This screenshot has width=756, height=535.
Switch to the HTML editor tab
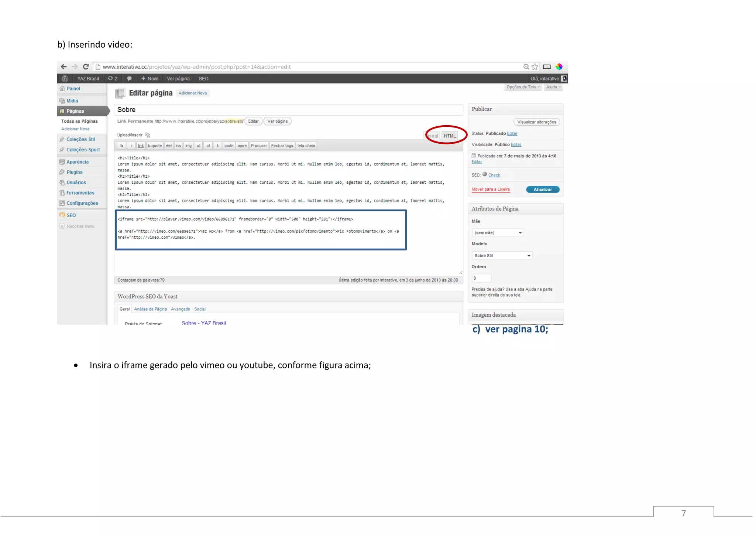click(x=450, y=136)
